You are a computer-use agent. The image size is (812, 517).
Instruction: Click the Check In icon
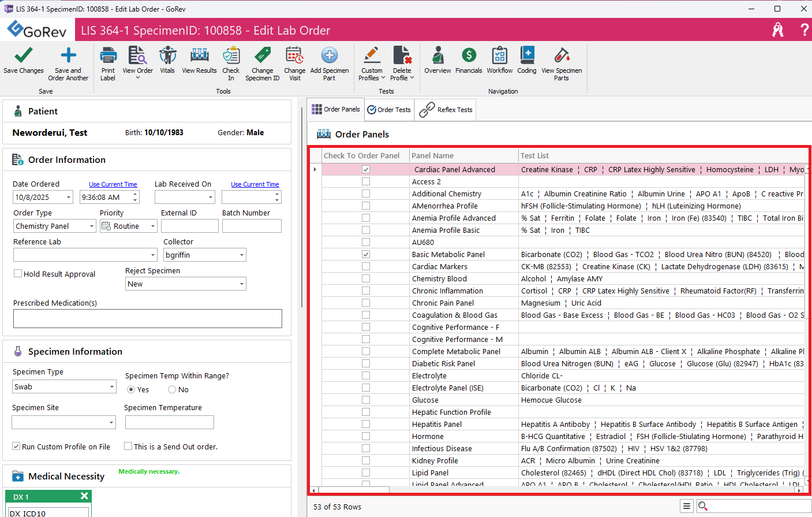click(x=231, y=56)
